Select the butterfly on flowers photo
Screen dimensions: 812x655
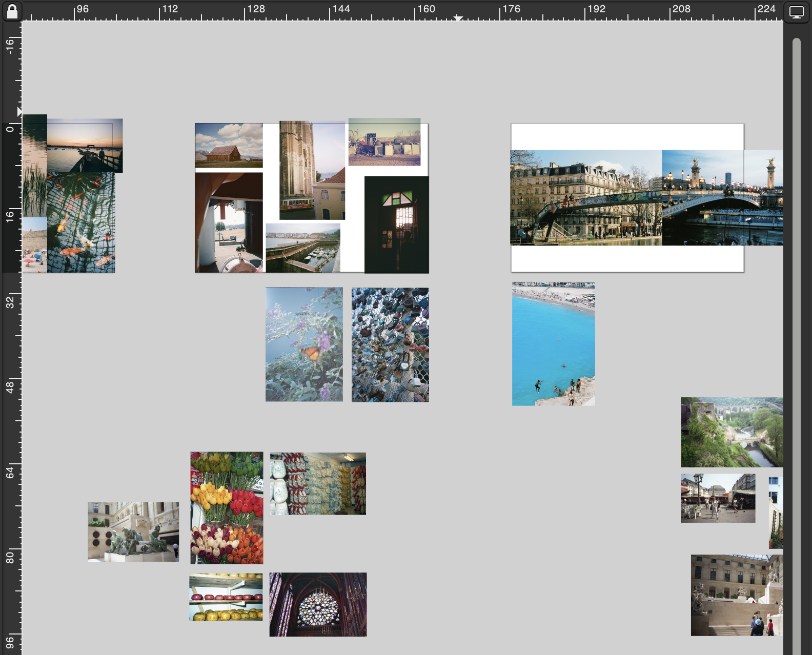304,344
